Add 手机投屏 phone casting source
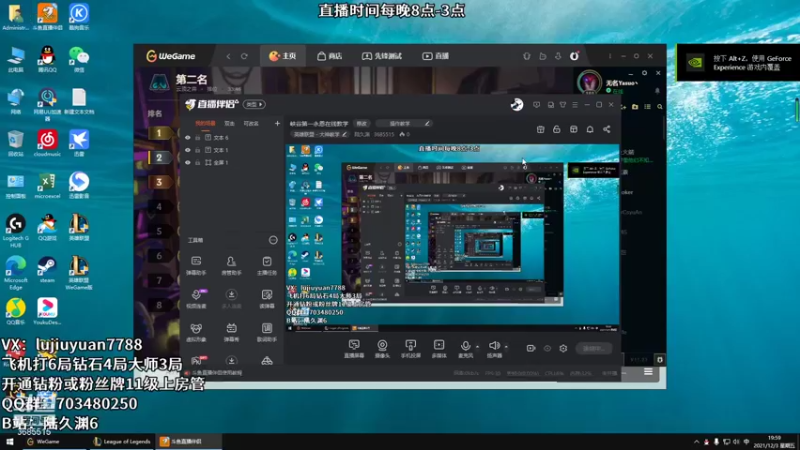Image resolution: width=800 pixels, height=450 pixels. (410, 349)
